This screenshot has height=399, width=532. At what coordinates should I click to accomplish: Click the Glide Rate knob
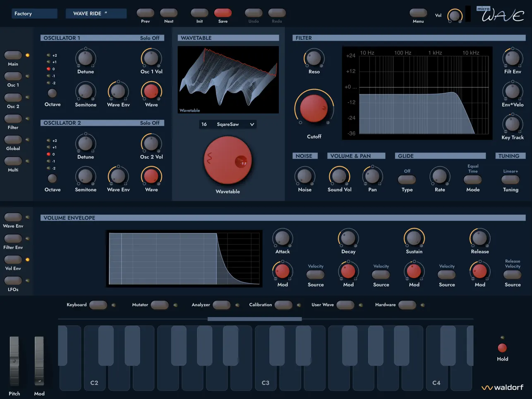point(440,176)
